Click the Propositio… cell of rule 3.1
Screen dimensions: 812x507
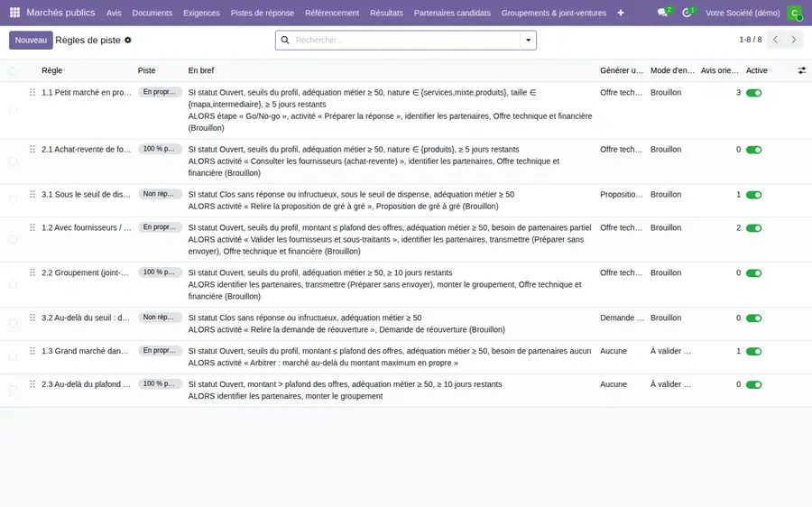(x=622, y=194)
